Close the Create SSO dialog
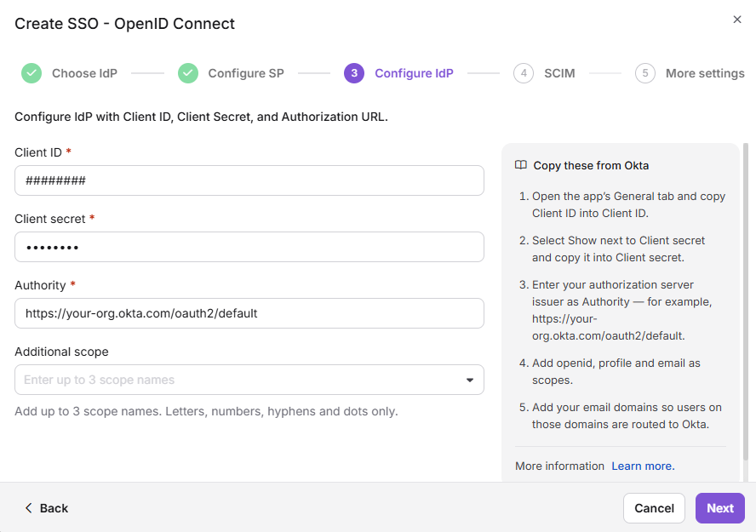The height and width of the screenshot is (532, 756). [736, 20]
